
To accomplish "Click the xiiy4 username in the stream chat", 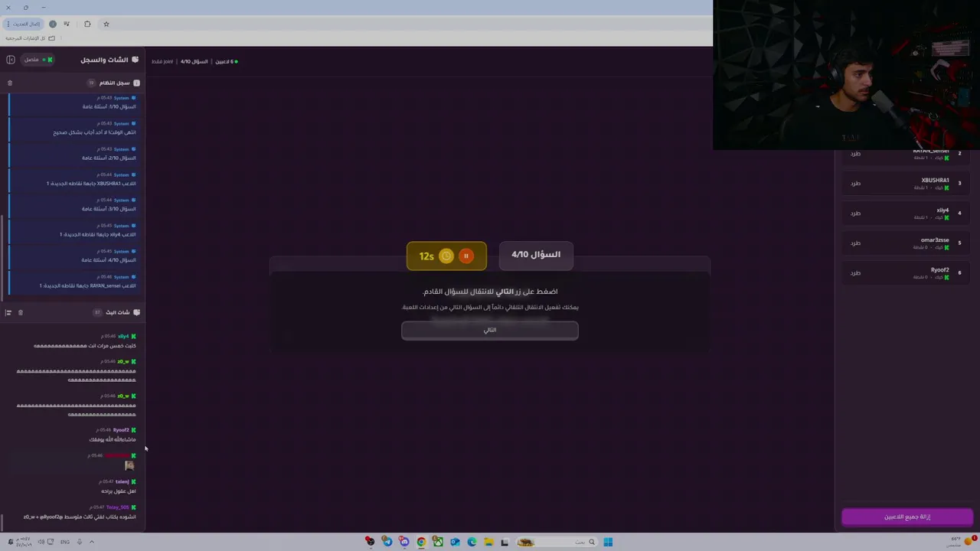I will [123, 336].
